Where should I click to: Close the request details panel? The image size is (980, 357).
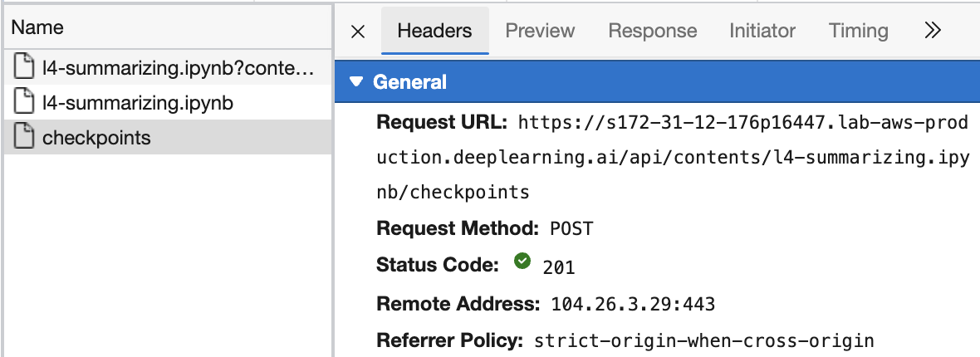358,32
